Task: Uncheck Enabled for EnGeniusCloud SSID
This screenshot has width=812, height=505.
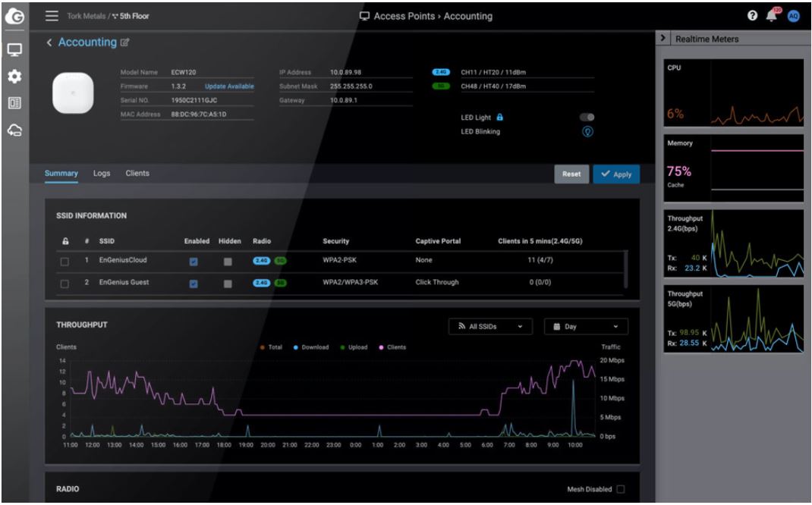Action: pyautogui.click(x=193, y=262)
